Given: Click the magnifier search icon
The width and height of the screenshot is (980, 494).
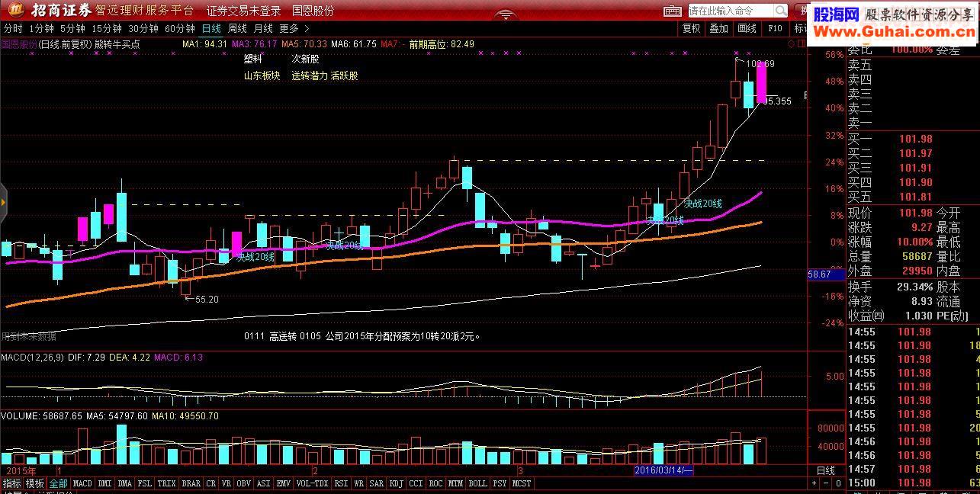Looking at the screenshot, I should click(x=781, y=11).
